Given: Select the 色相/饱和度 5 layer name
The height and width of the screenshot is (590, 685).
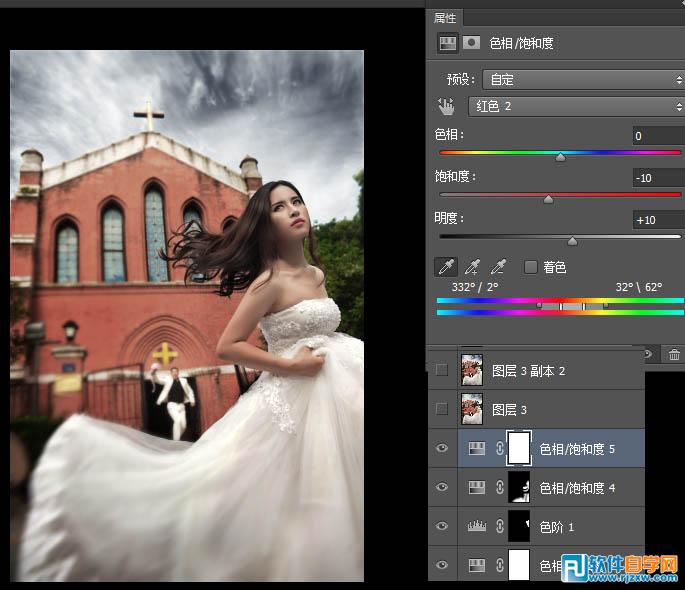Looking at the screenshot, I should point(577,449).
